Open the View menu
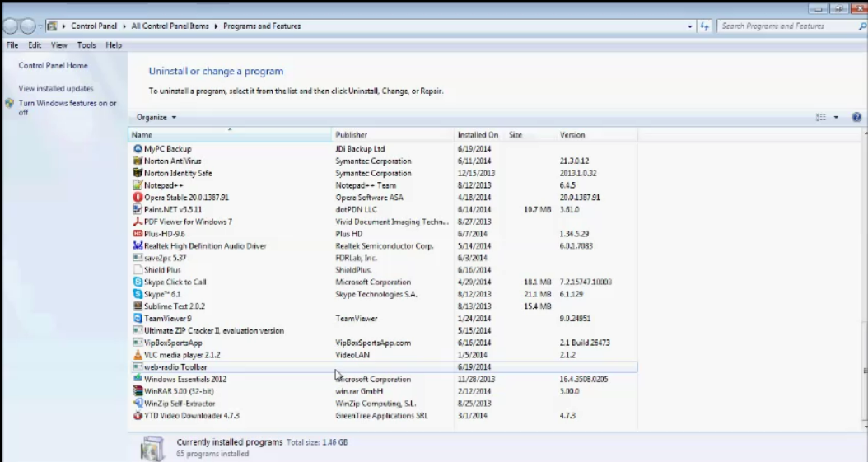The height and width of the screenshot is (462, 868). point(59,45)
